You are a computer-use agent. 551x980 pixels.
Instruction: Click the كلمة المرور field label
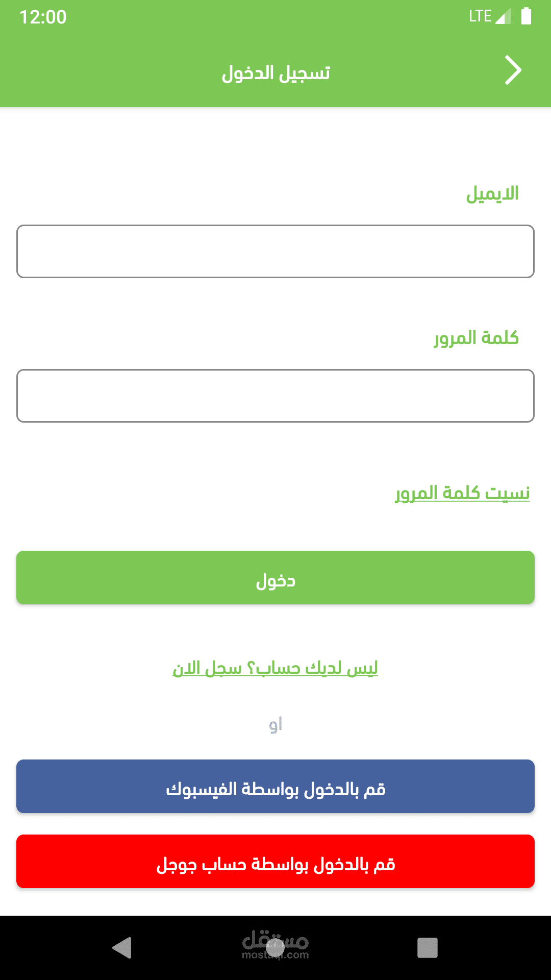(x=477, y=338)
